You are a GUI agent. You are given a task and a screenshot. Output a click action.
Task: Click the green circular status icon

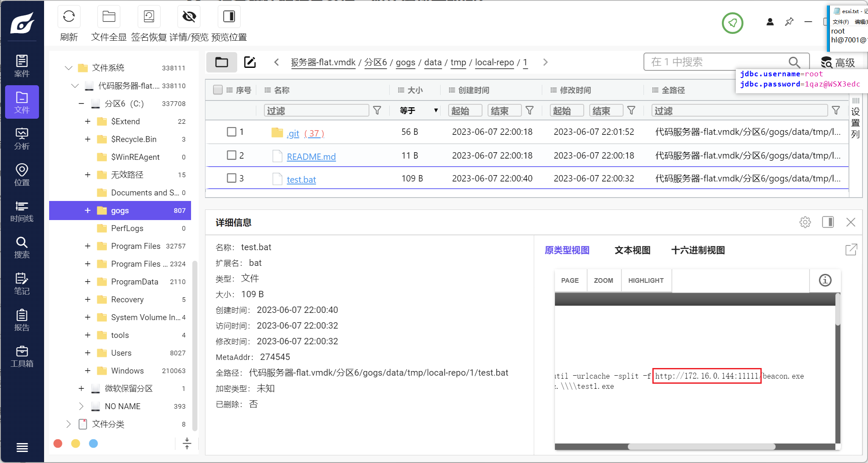732,23
